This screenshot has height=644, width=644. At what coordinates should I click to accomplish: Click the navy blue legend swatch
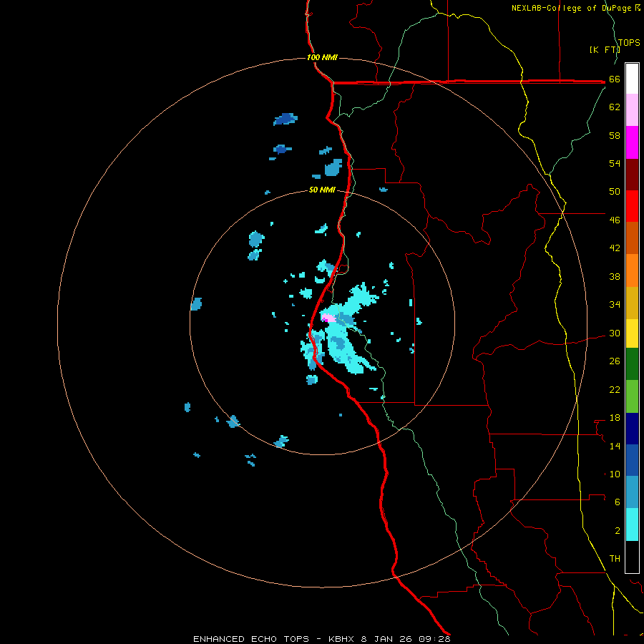coord(632,429)
